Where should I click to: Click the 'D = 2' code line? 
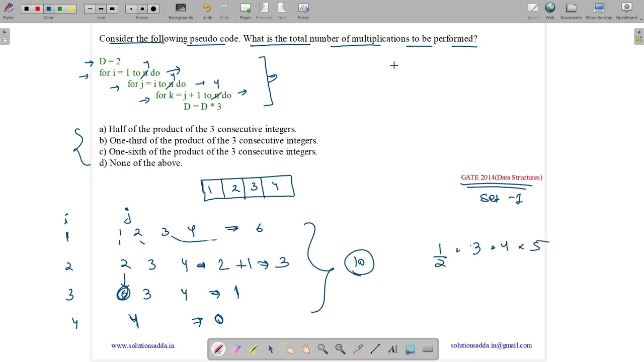[x=110, y=61]
